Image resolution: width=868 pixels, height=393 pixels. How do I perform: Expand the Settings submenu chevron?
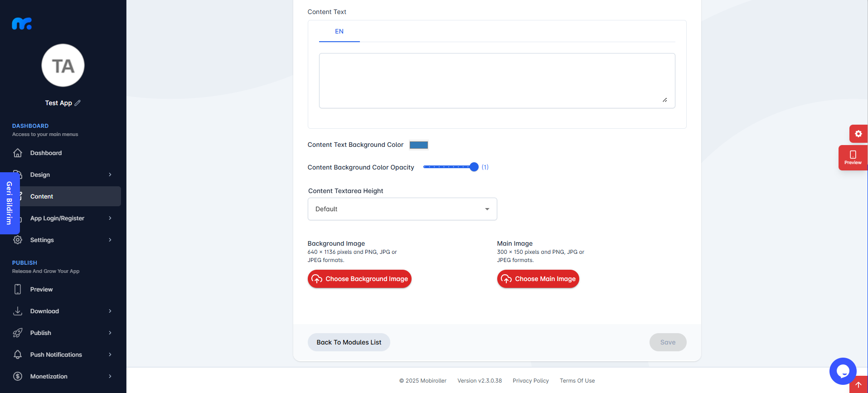[110, 240]
